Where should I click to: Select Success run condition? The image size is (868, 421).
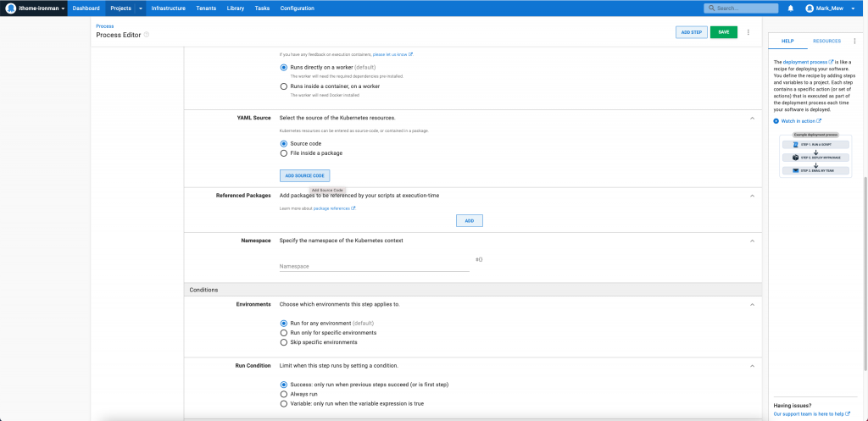tap(284, 385)
